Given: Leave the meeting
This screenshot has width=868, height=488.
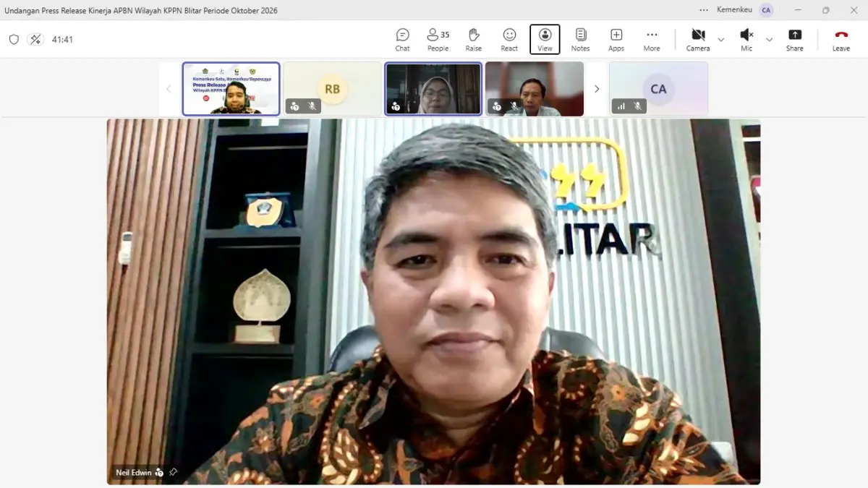Looking at the screenshot, I should (841, 40).
